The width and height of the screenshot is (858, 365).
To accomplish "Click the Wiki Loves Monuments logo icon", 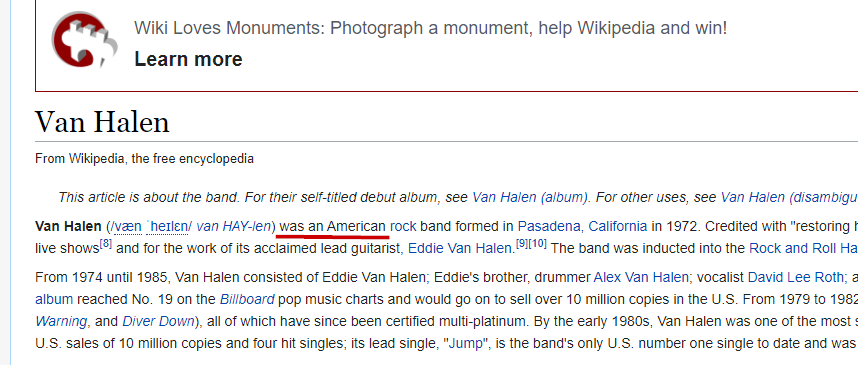I will [x=85, y=40].
